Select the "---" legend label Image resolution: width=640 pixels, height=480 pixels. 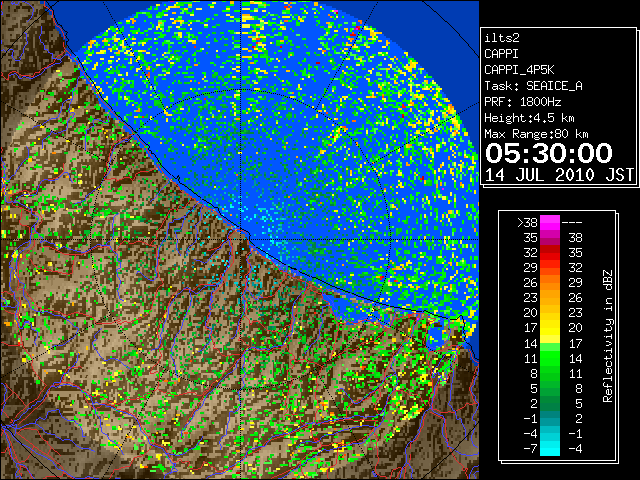click(x=572, y=222)
